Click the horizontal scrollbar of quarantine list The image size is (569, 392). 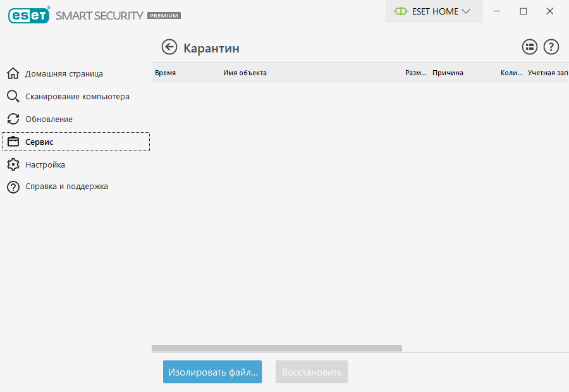click(x=276, y=348)
